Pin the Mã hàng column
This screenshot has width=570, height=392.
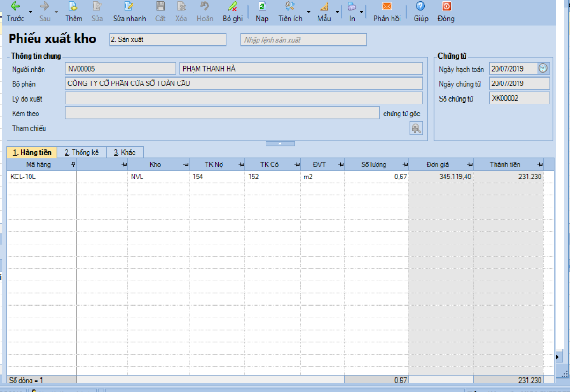click(x=73, y=164)
